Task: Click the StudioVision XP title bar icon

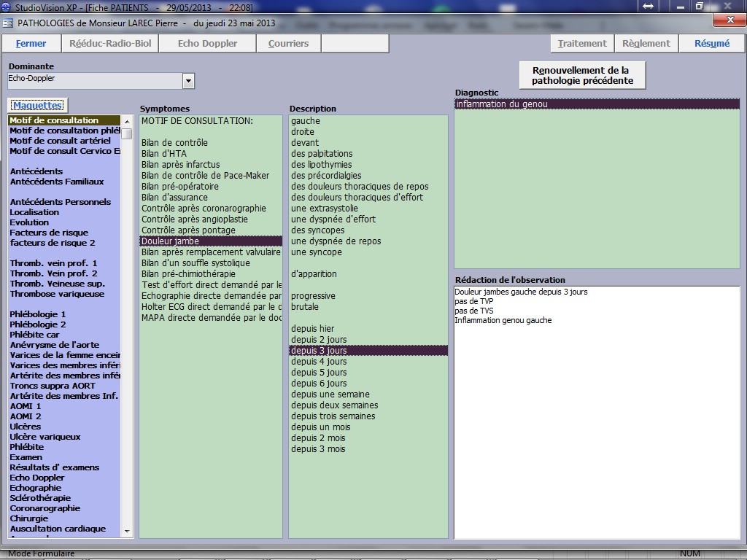Action: [x=7, y=7]
